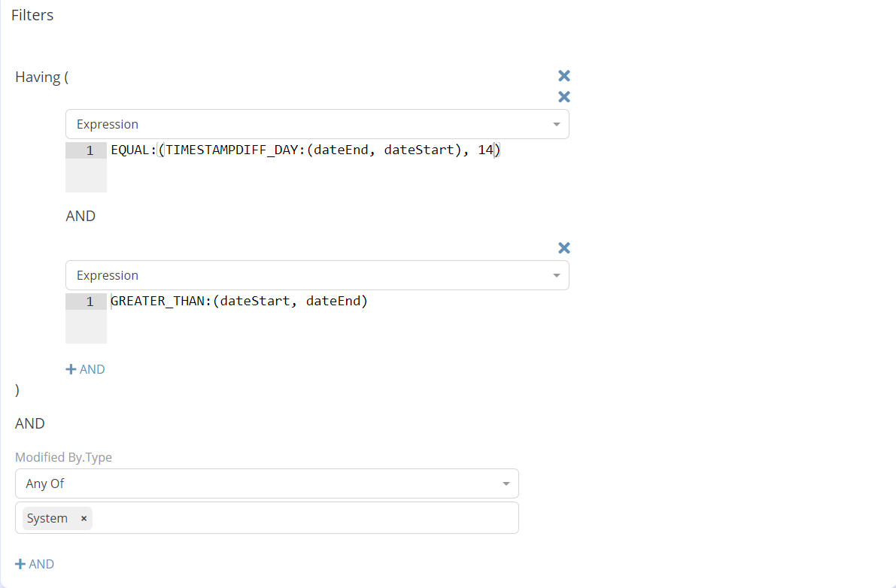Select line number 1 in GREATER_THAN editor
Viewport: 896px width, 588px height.
point(90,302)
